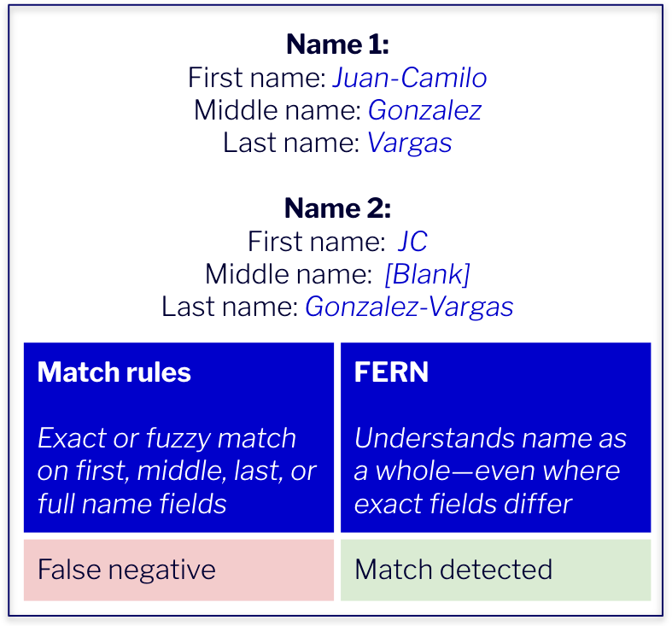Click the Match rules header
This screenshot has height=626, width=672.
pos(114,372)
